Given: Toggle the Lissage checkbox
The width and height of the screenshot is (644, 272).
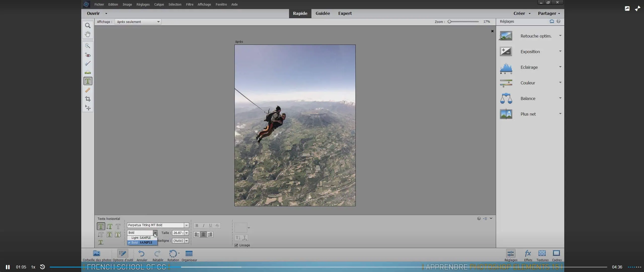Looking at the screenshot, I should tap(236, 245).
